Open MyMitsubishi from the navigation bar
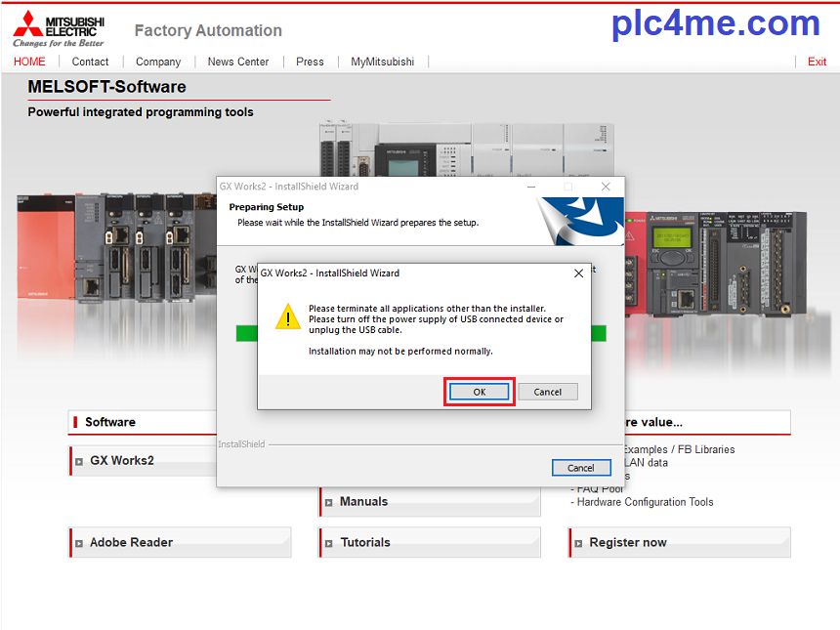Viewport: 840px width, 630px height. 382,62
